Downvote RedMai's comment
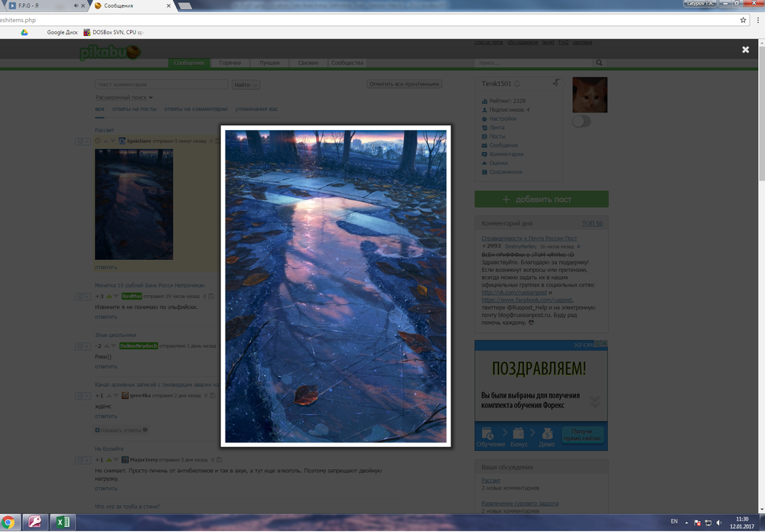765x532 pixels. coord(116,297)
